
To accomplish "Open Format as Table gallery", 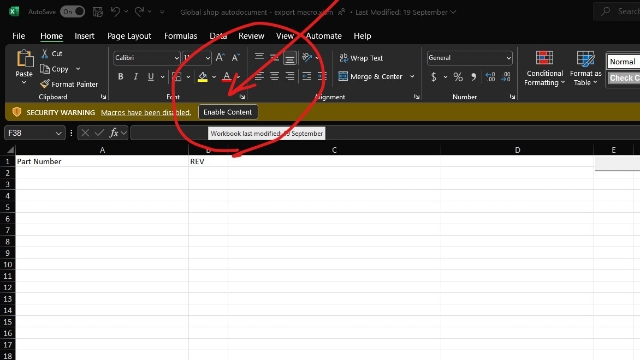I will (585, 68).
